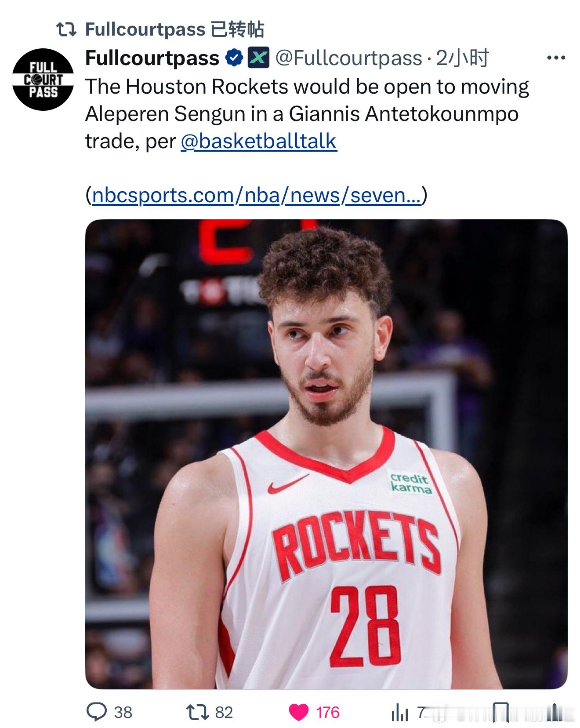Unlike the post via pink heart
580x728 pixels.
(x=299, y=712)
